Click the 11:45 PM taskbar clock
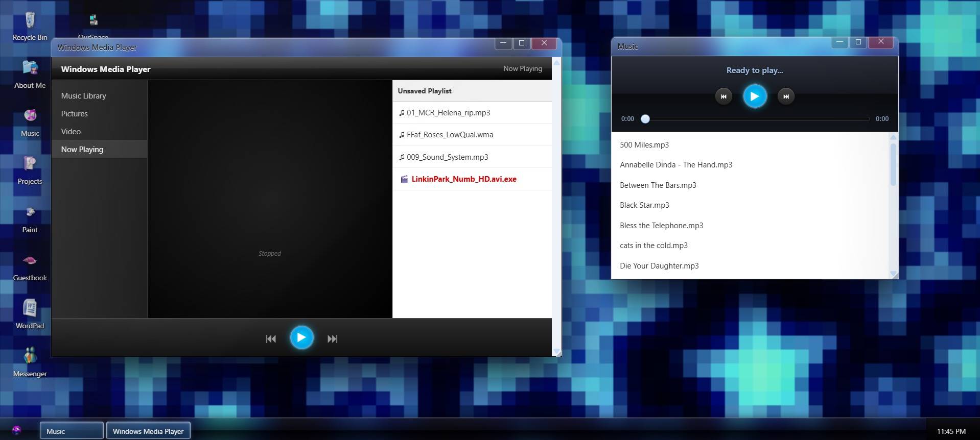The image size is (980, 440). point(951,431)
